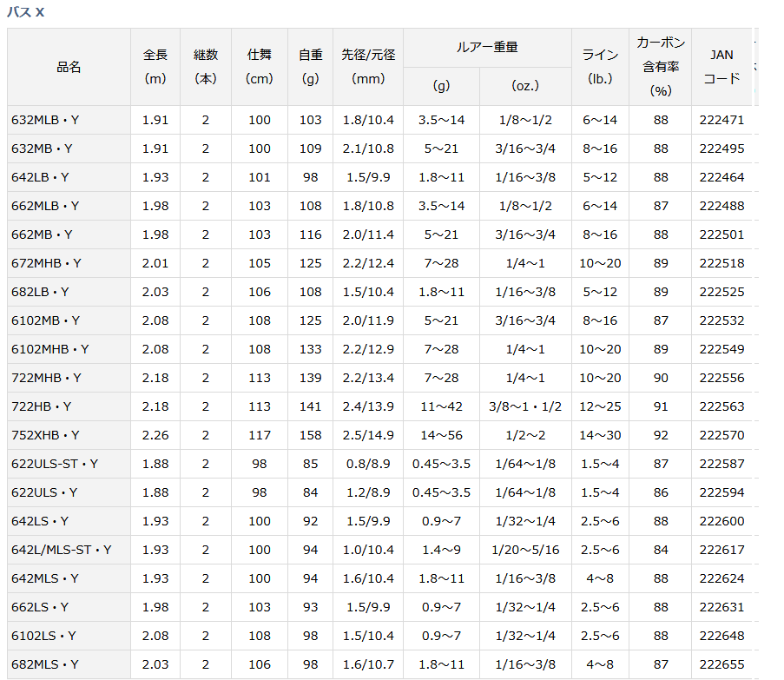This screenshot has width=784, height=680.
Task: Click product name 682LB・Y
Action: click(40, 292)
